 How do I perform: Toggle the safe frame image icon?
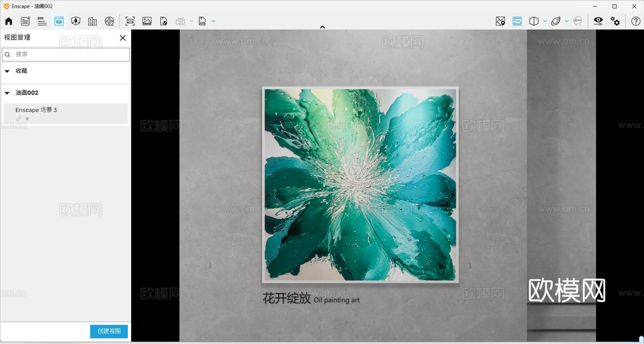click(517, 21)
